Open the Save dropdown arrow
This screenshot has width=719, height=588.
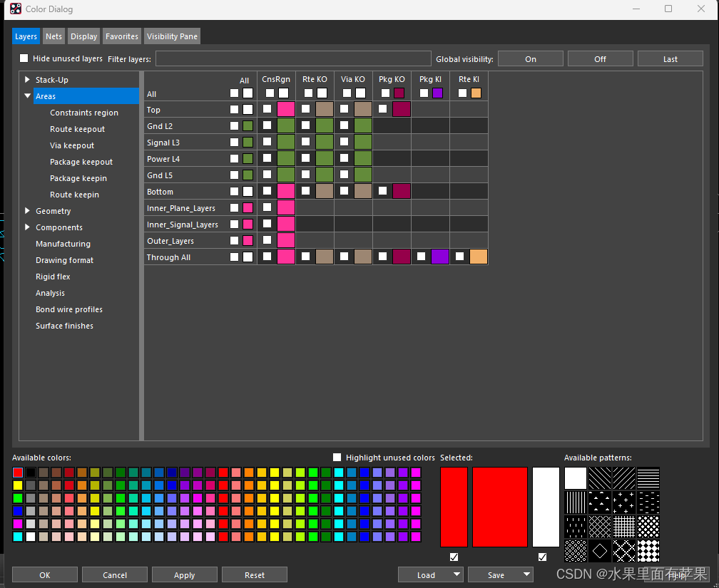pyautogui.click(x=525, y=574)
